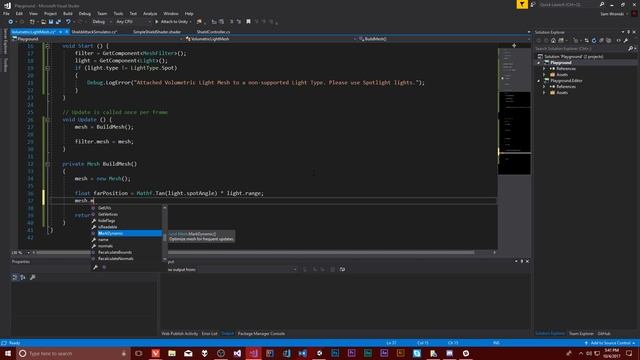The height and width of the screenshot is (360, 640).
Task: Expand Assets under Playground.Editor
Action: click(x=544, y=93)
